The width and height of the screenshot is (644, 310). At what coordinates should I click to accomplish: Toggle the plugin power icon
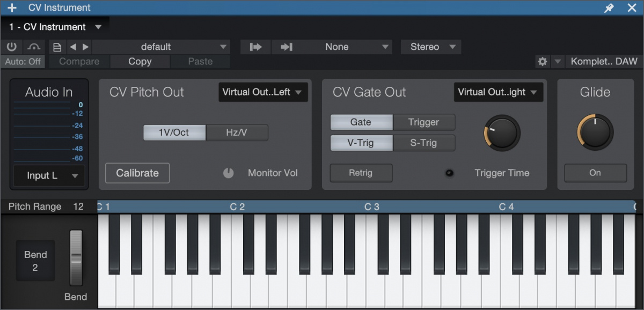click(x=11, y=47)
